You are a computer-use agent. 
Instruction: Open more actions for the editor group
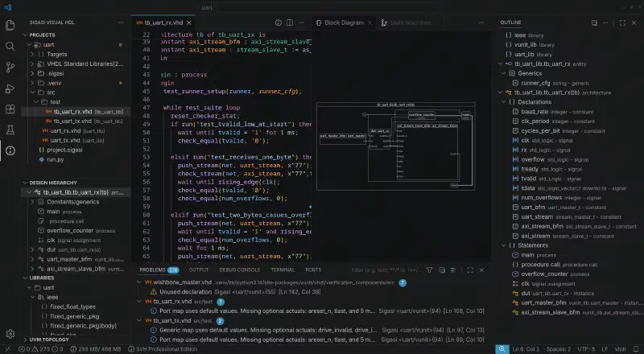pyautogui.click(x=301, y=23)
